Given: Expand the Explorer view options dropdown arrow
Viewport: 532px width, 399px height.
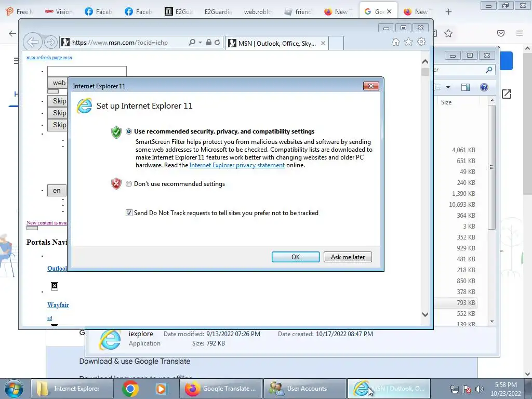Looking at the screenshot, I should (x=448, y=87).
